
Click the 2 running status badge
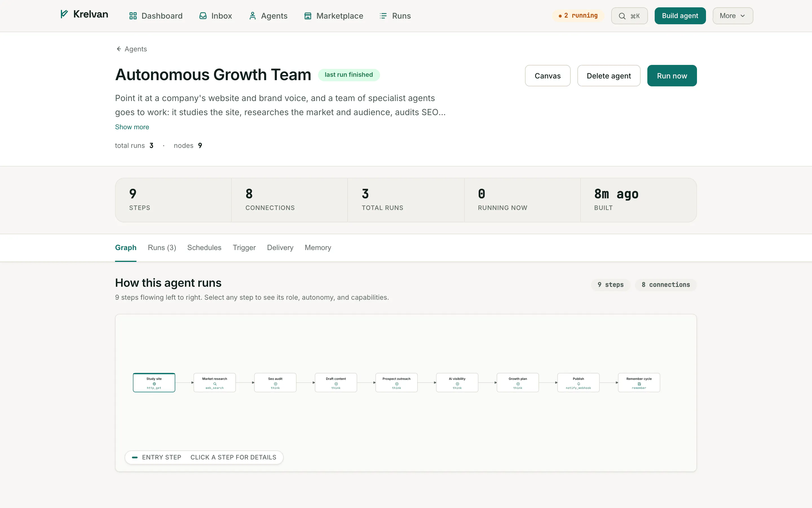coord(578,16)
